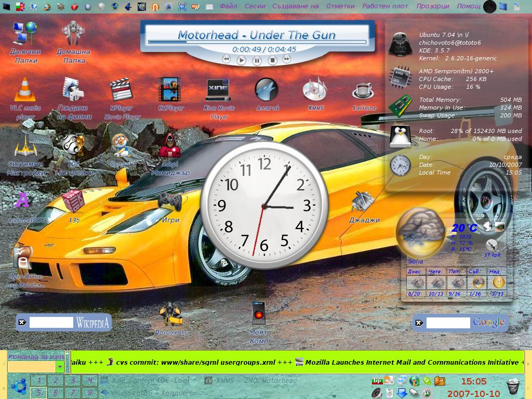Launch Kaffeine desktop icon
This screenshot has height=399, width=532.
363,91
